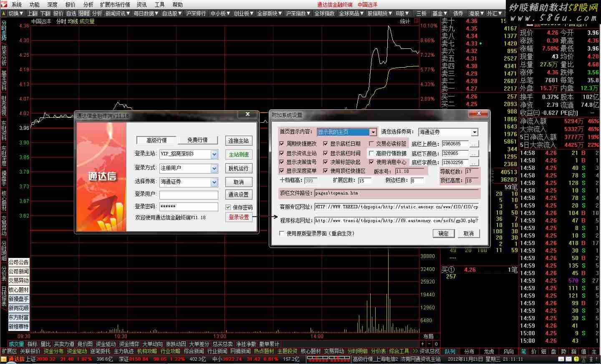Toggle 保存密码 checkbox in login dialog
The height and width of the screenshot is (364, 601).
pyautogui.click(x=228, y=207)
